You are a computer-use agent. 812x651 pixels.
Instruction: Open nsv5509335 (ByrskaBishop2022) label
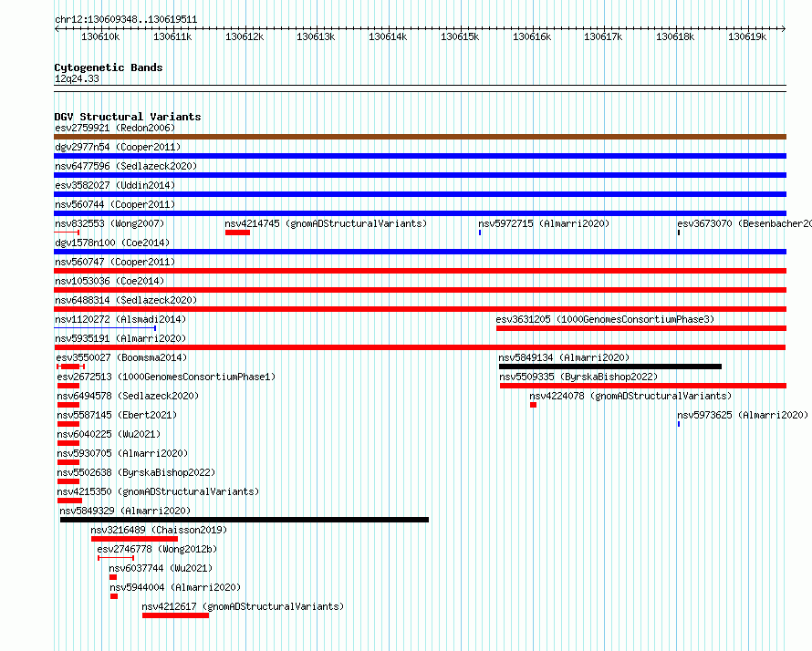(578, 377)
